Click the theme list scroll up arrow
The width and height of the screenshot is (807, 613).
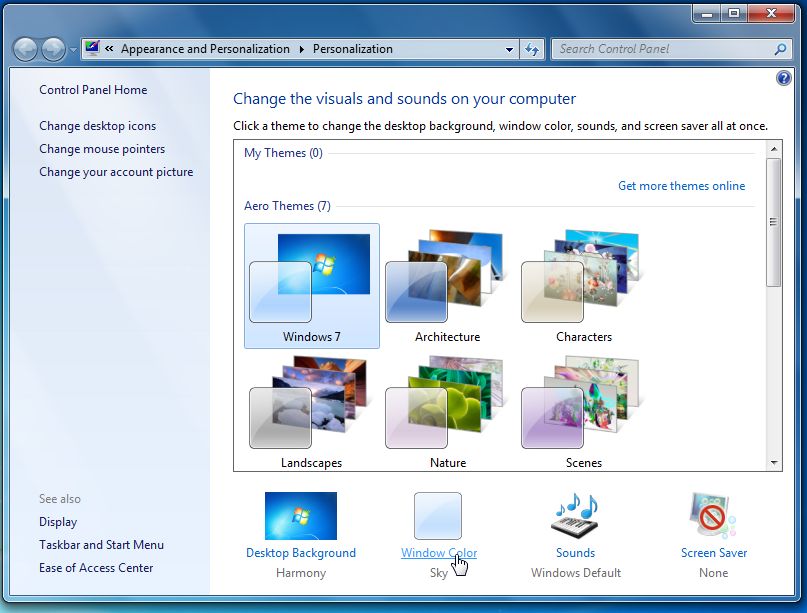point(774,149)
